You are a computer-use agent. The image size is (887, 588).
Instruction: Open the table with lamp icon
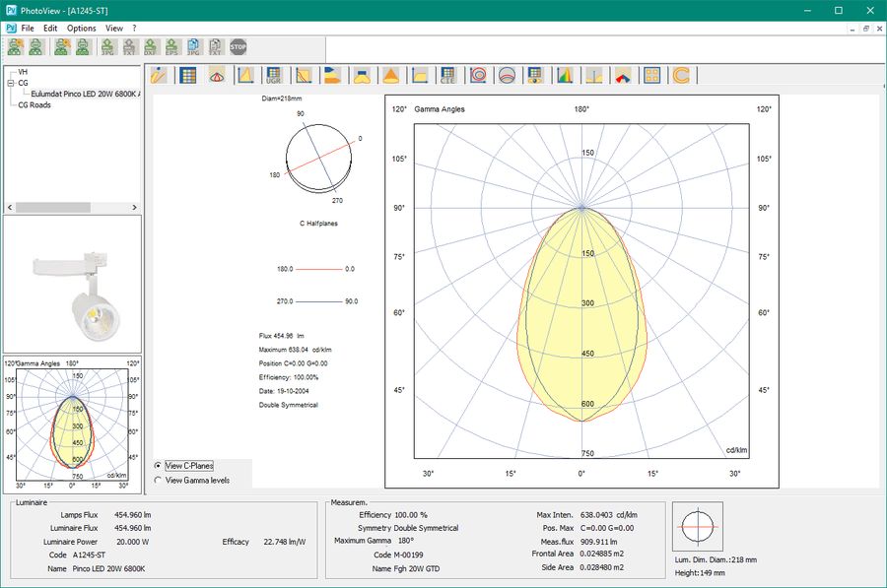[536, 75]
